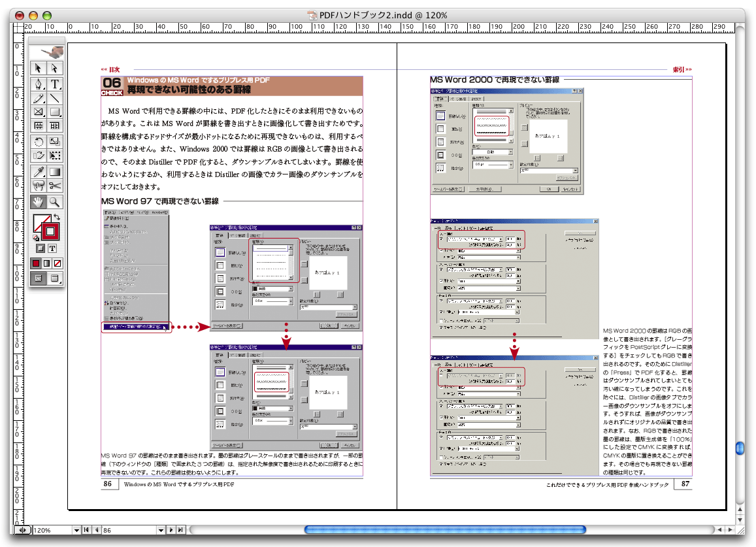Click the vertical scroll down arrow

click(x=740, y=520)
